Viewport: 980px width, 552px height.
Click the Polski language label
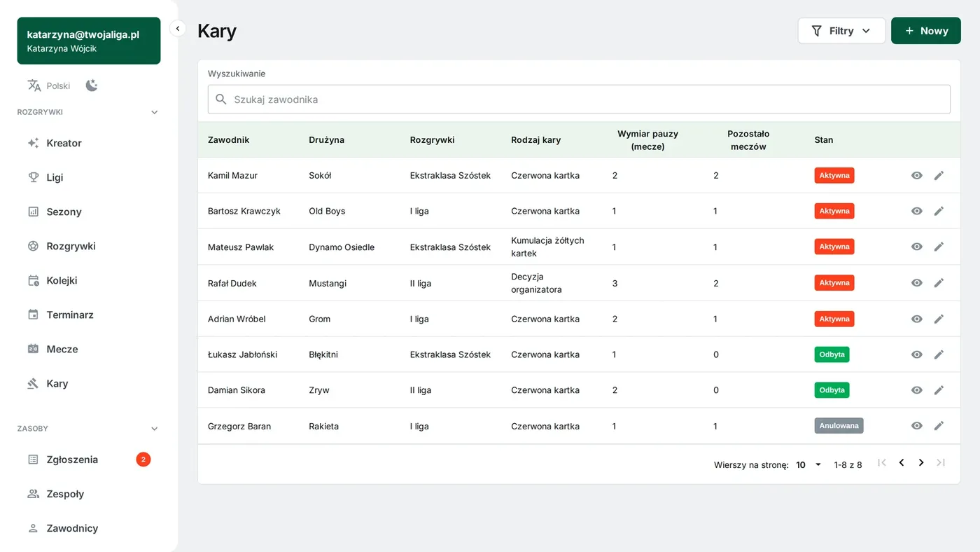(59, 86)
